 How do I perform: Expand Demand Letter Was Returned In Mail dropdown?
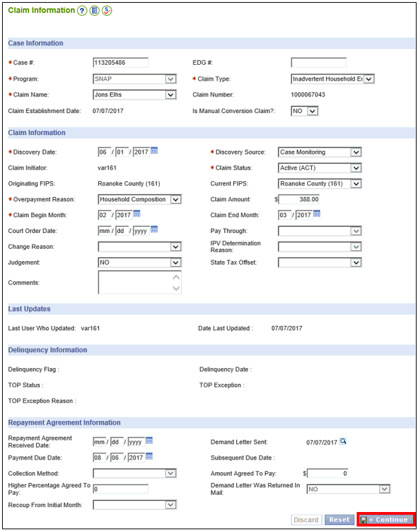[x=348, y=489]
